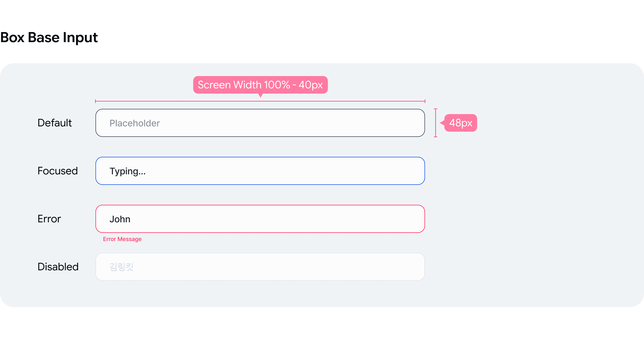Click the pink horizontal width measurement line

pyautogui.click(x=260, y=101)
